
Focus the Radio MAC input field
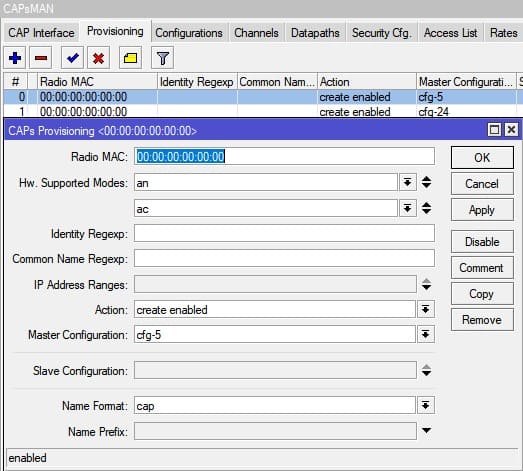(285, 156)
